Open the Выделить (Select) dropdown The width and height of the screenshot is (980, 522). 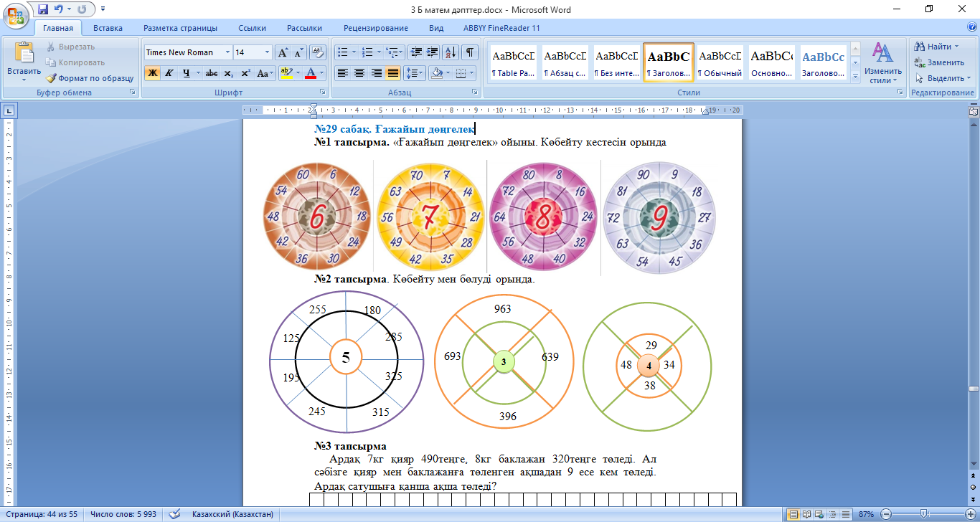coord(943,78)
